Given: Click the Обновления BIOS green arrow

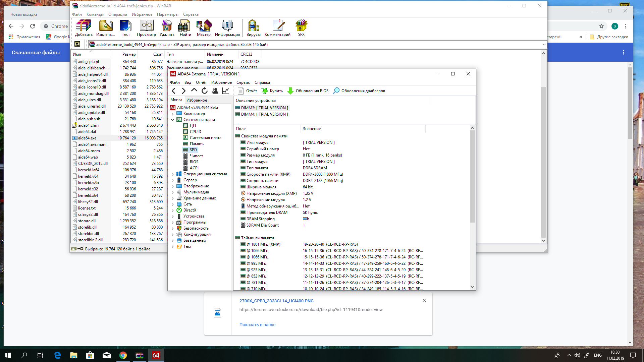Looking at the screenshot, I should (x=290, y=91).
